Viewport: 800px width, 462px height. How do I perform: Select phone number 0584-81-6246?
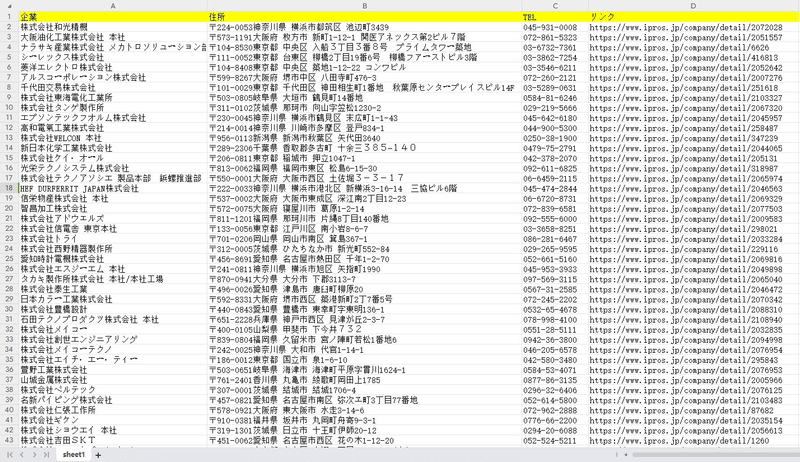coord(555,97)
